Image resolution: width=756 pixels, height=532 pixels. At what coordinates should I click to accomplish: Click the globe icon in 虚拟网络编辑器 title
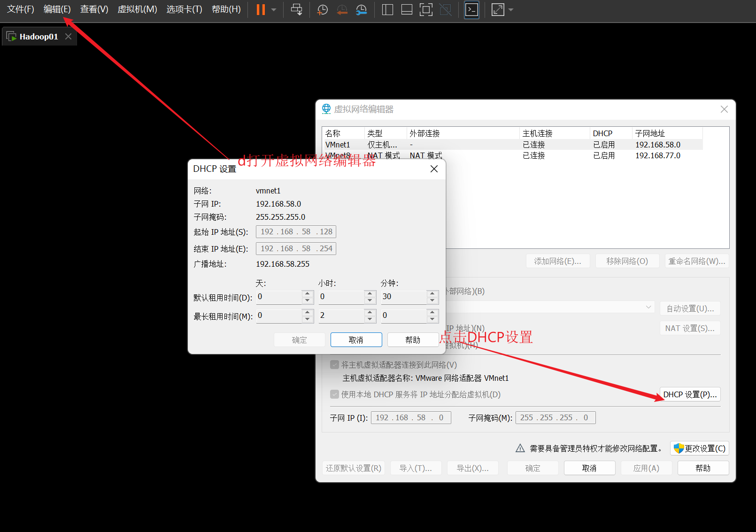coord(326,109)
